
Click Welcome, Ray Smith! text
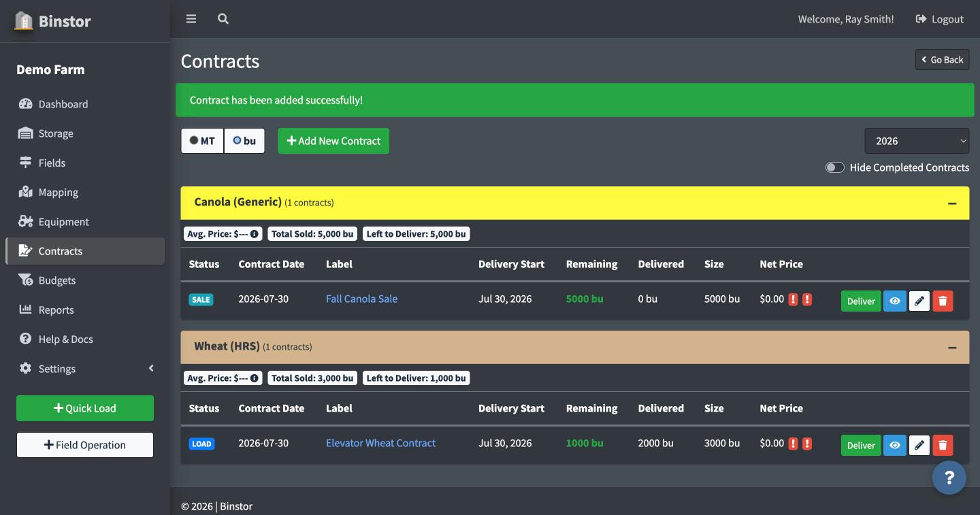[x=846, y=19]
